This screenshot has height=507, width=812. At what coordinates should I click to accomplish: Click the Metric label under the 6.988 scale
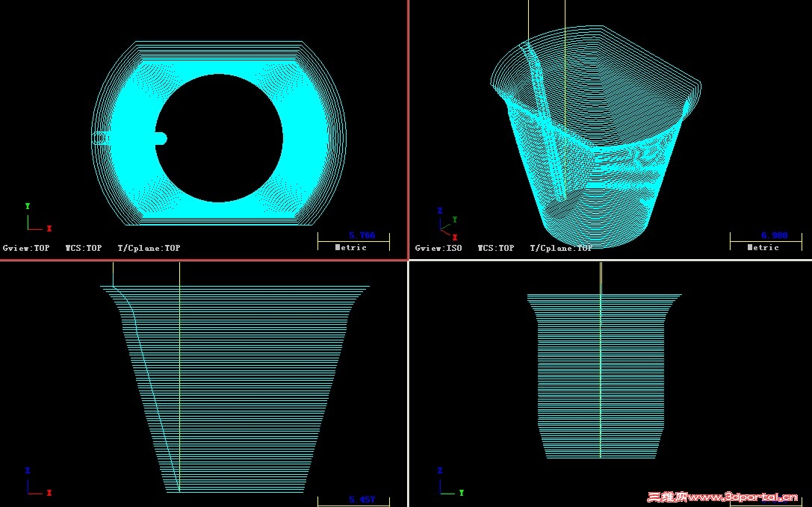coord(763,248)
